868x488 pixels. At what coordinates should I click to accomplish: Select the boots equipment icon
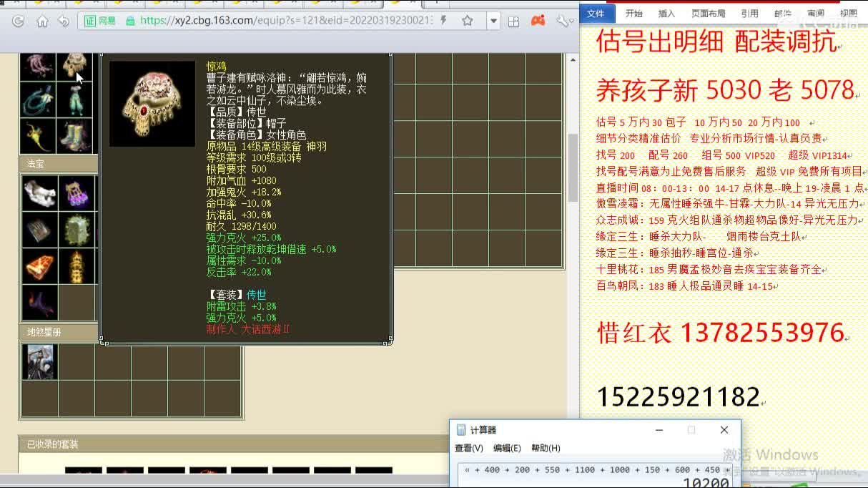[75, 136]
